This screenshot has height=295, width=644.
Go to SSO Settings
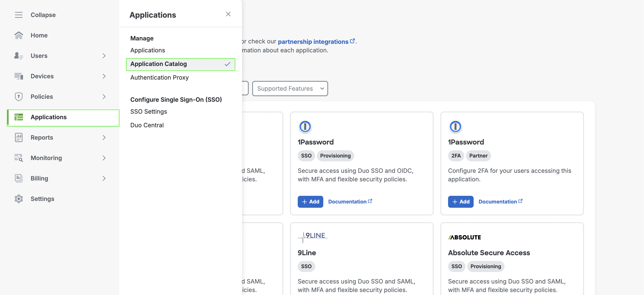(x=148, y=112)
